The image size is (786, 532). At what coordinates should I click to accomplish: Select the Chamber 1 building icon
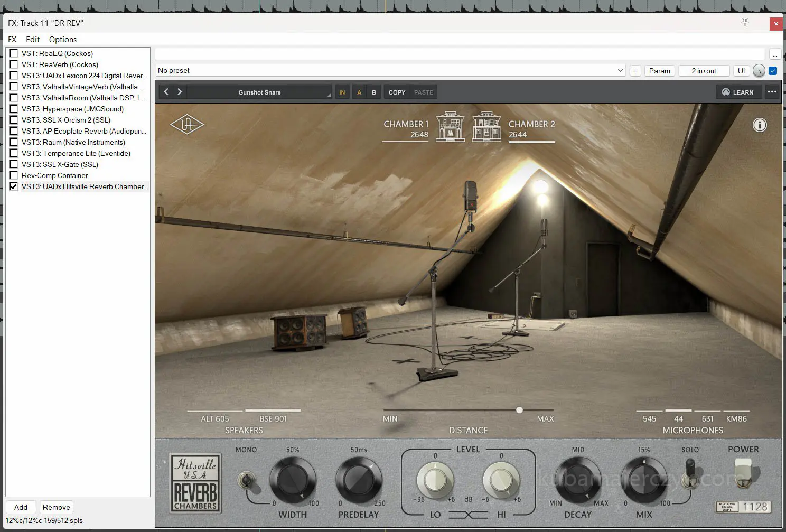pyautogui.click(x=450, y=127)
